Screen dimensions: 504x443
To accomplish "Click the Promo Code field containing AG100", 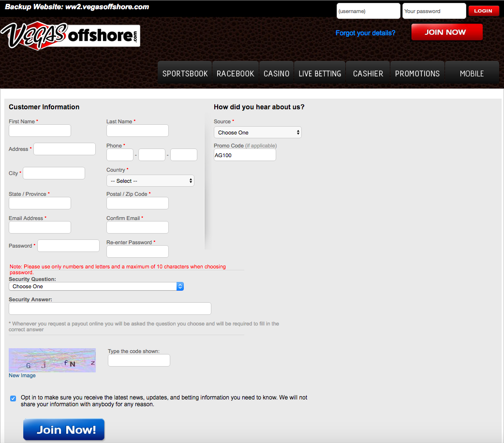I will pyautogui.click(x=245, y=155).
